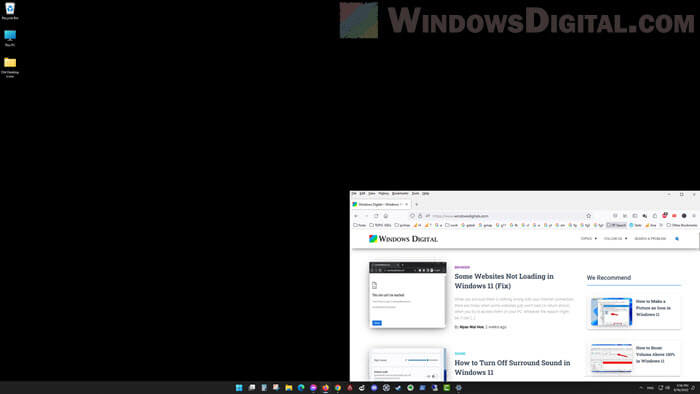Click the Windows Digital site logo
The height and width of the screenshot is (394, 700).
tap(403, 239)
